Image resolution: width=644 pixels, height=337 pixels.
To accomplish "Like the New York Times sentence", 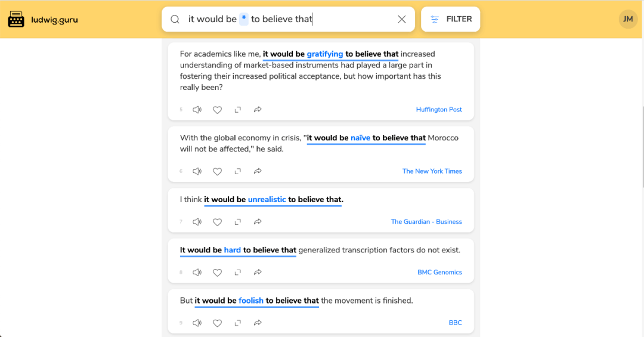I will (218, 171).
